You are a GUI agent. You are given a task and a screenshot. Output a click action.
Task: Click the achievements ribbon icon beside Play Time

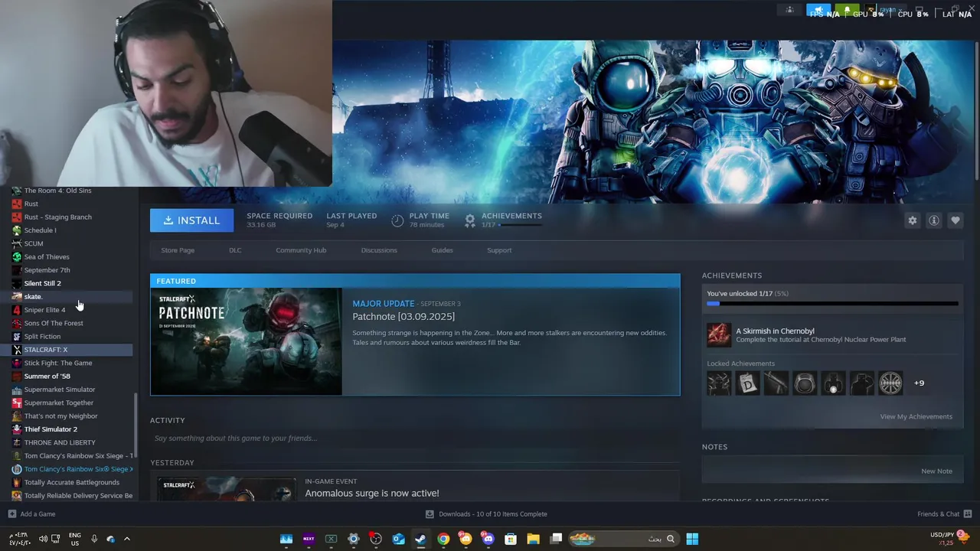[x=470, y=220]
